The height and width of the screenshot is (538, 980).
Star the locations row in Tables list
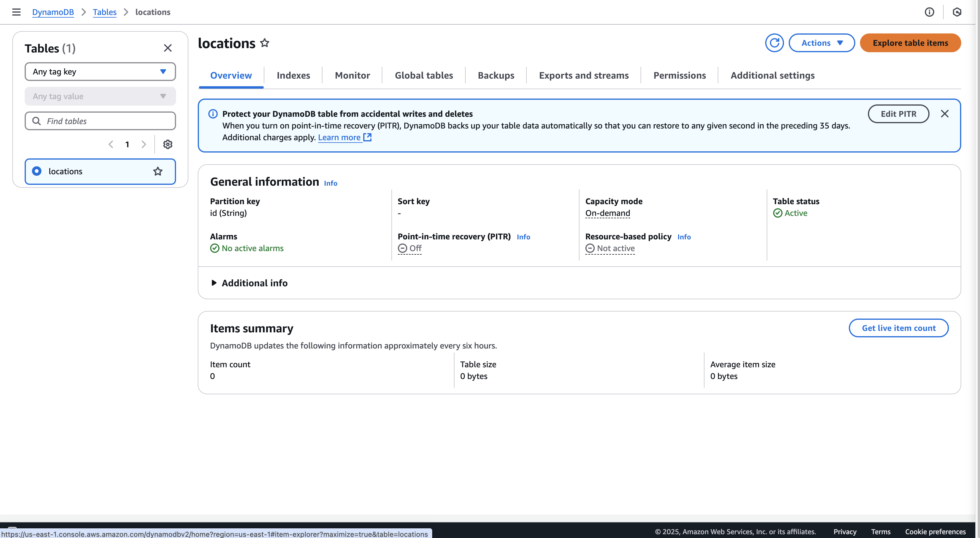[x=158, y=171]
